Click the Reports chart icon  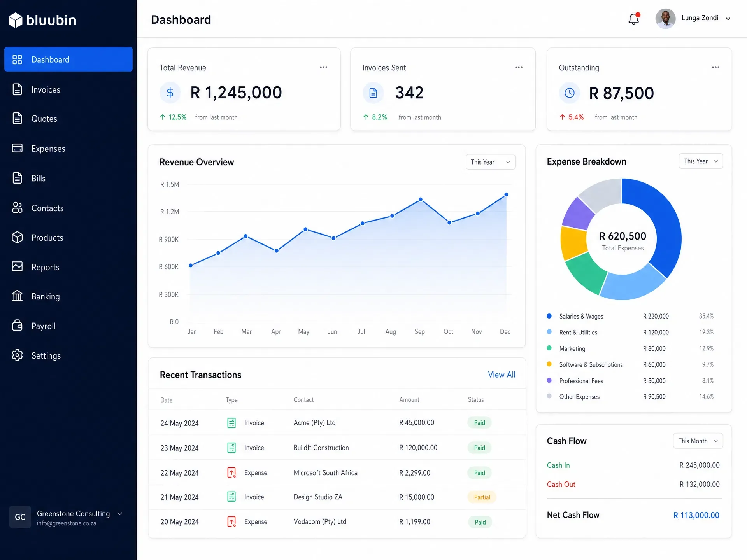17,266
